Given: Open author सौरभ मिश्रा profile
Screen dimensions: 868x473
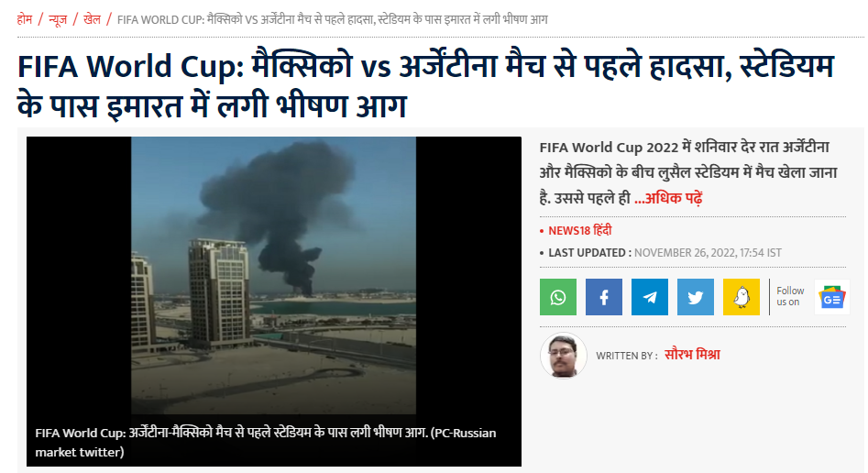Looking at the screenshot, I should click(692, 355).
